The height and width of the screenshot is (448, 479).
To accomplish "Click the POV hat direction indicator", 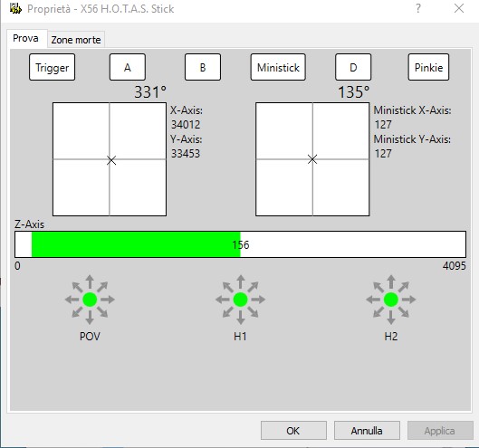I will pyautogui.click(x=90, y=300).
